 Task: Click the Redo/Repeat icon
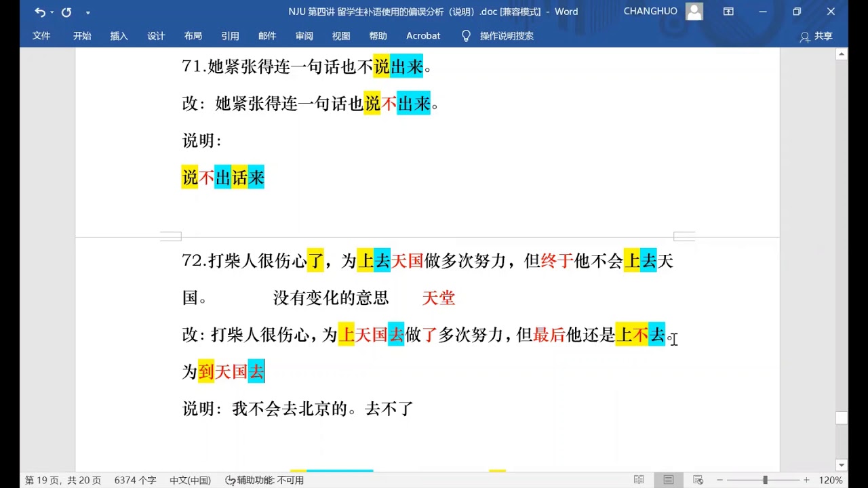coord(66,12)
